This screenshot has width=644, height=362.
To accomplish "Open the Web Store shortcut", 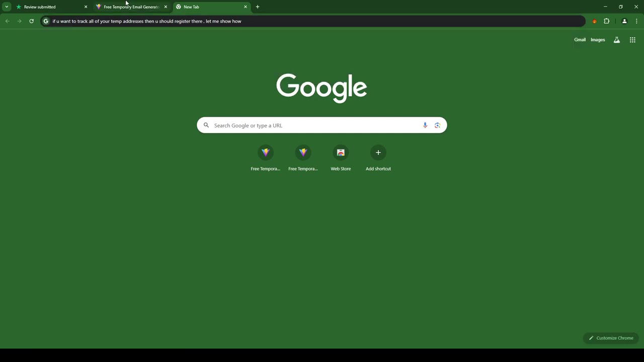I will point(341,158).
